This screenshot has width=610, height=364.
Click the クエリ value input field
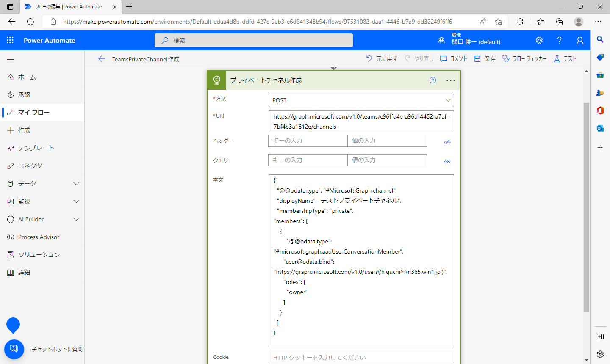[x=387, y=160]
